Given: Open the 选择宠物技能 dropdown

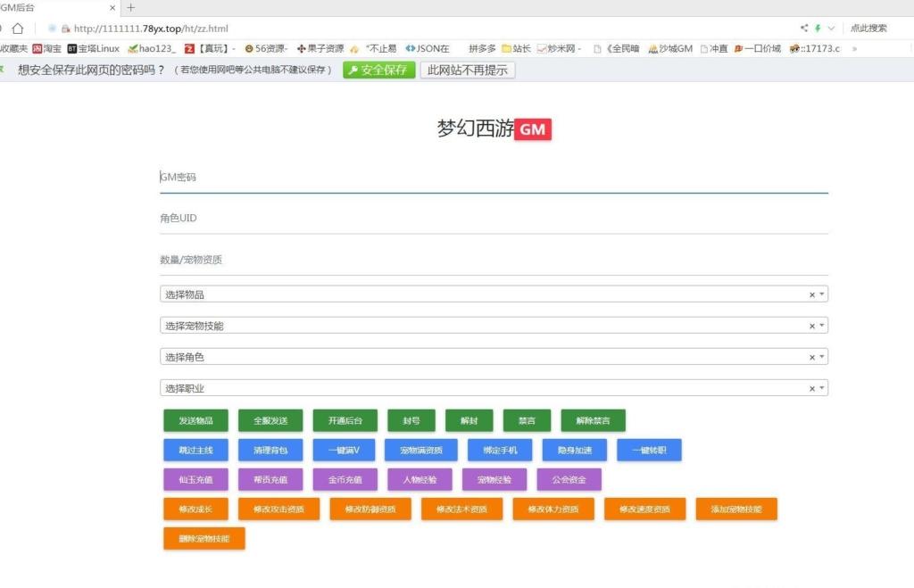Looking at the screenshot, I should coord(494,326).
